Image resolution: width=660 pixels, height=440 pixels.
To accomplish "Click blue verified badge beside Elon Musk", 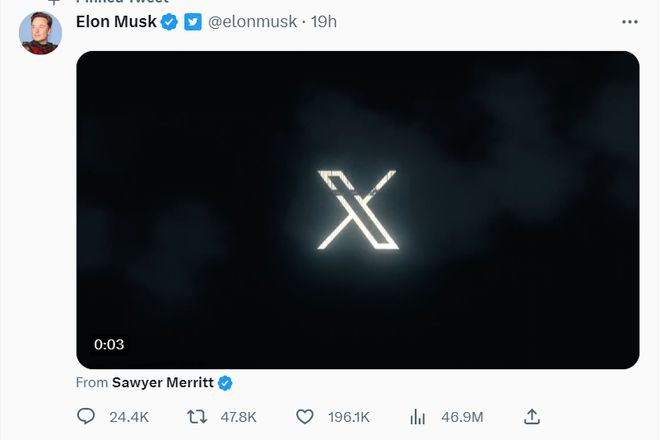I will click(170, 22).
